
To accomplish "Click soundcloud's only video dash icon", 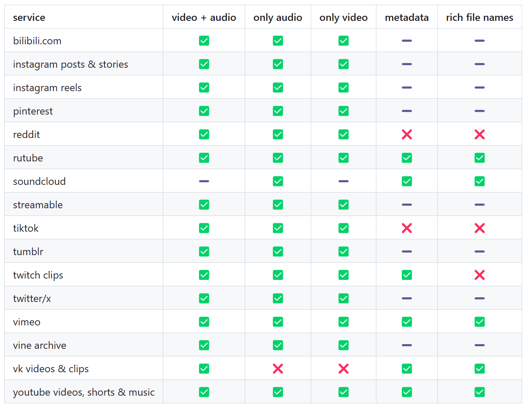I will point(344,181).
